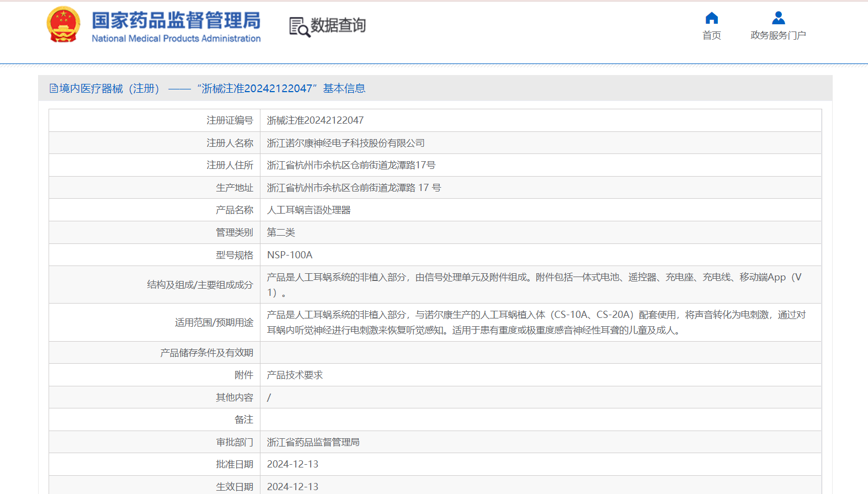Click the 管理类别 label
This screenshot has width=868, height=494.
(235, 232)
